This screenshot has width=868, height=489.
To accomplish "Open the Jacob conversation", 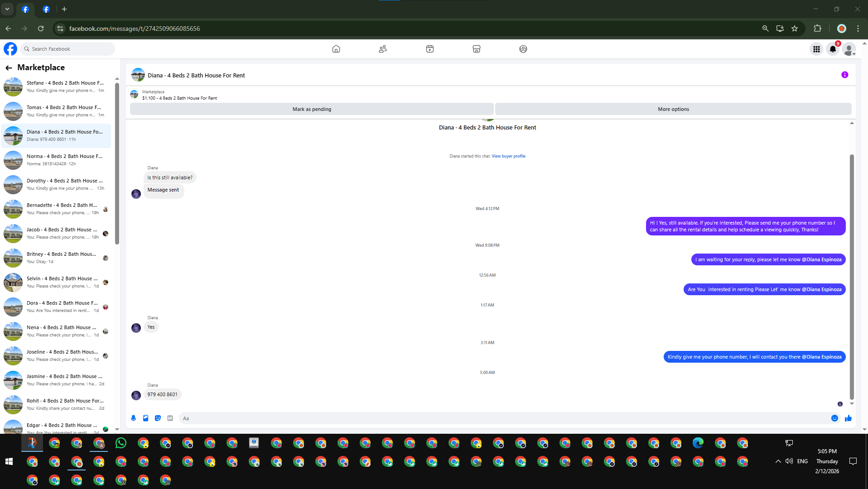I will click(x=56, y=234).
